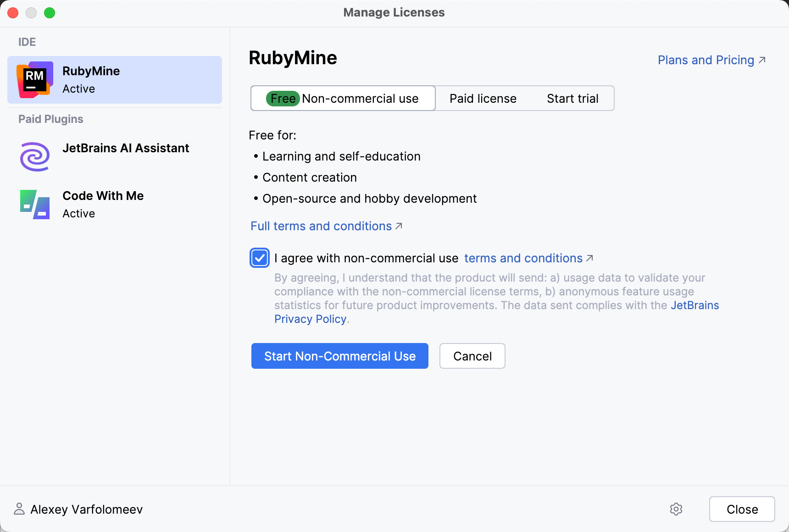Switch to the Paid license tab
789x532 pixels.
483,98
